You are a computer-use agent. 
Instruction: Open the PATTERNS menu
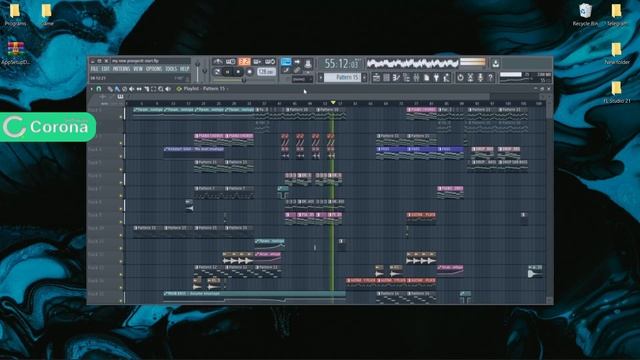122,69
